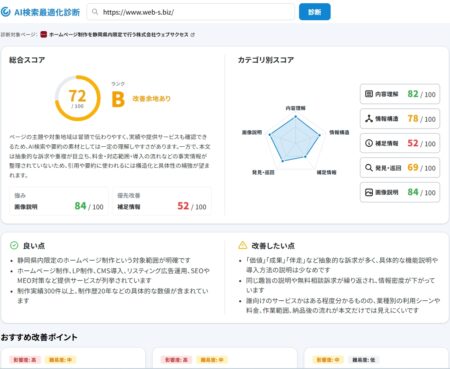Click the 優先改善 box showing 52 / 100
This screenshot has height=369, width=450.
pyautogui.click(x=162, y=201)
